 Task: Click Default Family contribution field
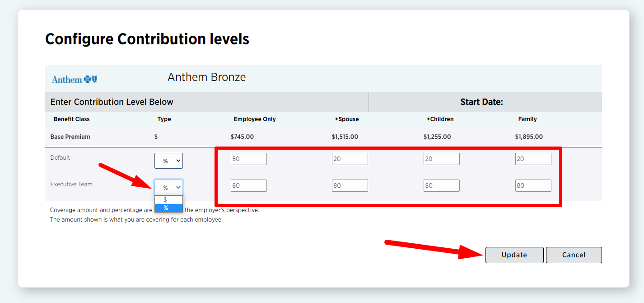tap(533, 159)
